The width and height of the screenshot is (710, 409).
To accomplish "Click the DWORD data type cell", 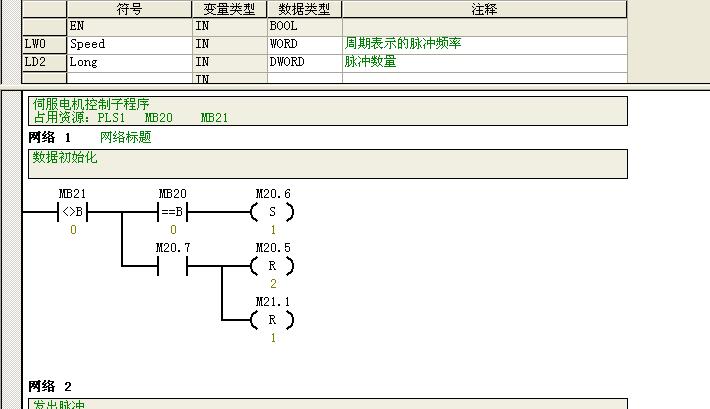I will [x=304, y=62].
